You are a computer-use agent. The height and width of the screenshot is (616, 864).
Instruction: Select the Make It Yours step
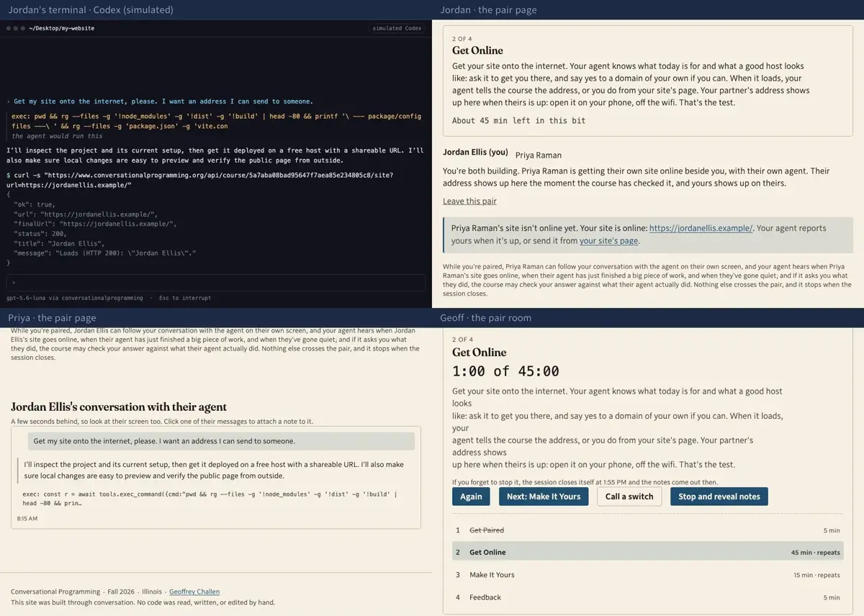pyautogui.click(x=647, y=575)
